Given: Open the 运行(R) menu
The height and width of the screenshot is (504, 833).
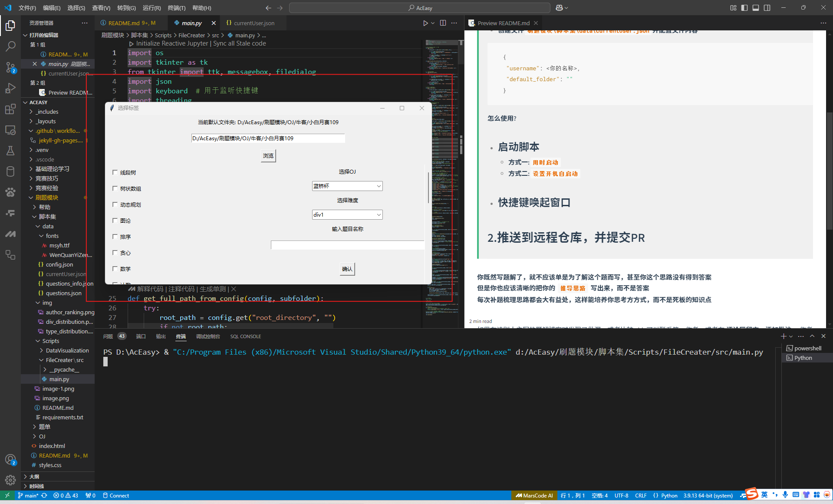Looking at the screenshot, I should [152, 8].
